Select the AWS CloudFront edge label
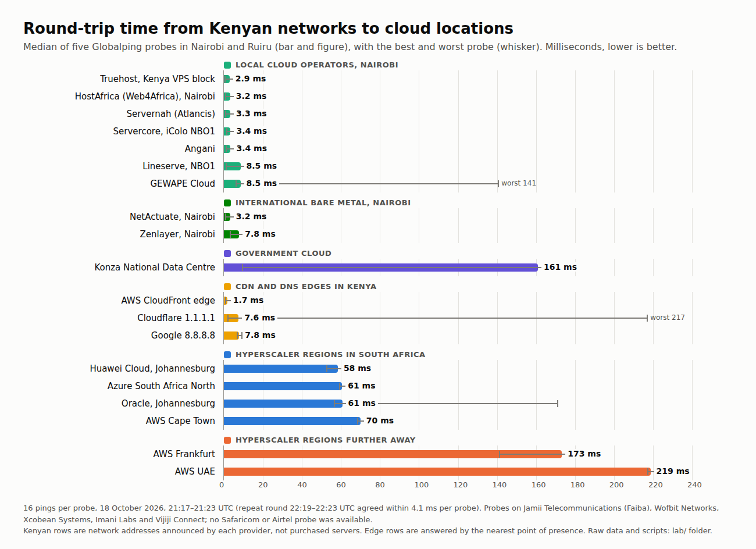756x549 pixels. (x=168, y=301)
